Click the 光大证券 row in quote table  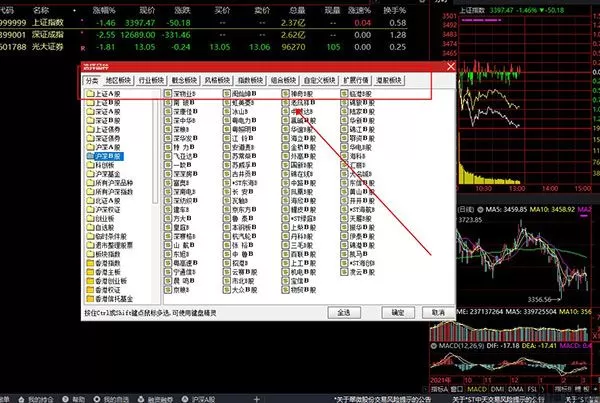203,47
